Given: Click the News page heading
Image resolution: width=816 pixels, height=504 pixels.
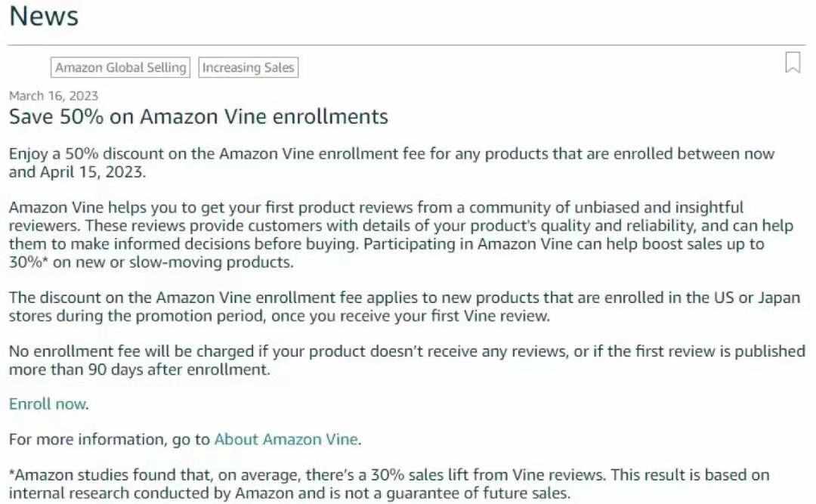Looking at the screenshot, I should (x=45, y=16).
